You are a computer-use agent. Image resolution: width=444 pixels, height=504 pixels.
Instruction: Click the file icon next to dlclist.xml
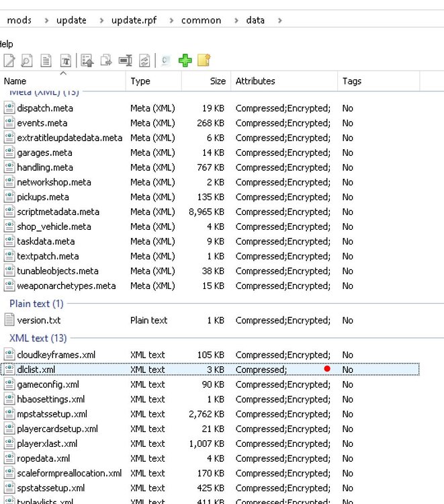click(9, 369)
